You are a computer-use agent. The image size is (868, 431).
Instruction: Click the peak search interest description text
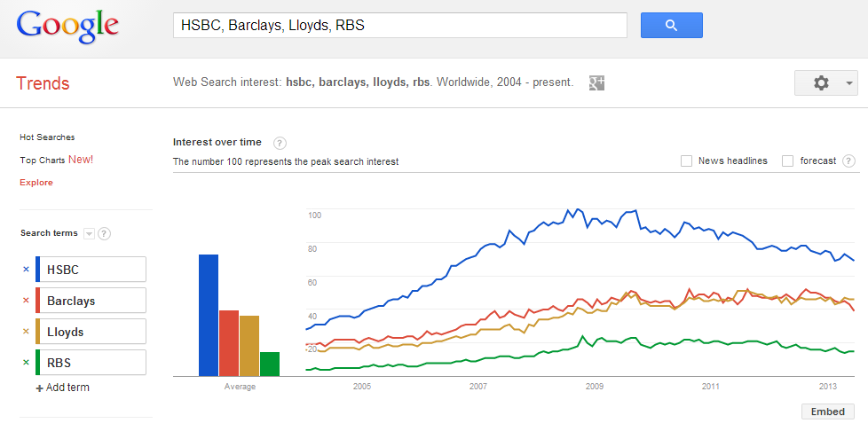pos(286,162)
